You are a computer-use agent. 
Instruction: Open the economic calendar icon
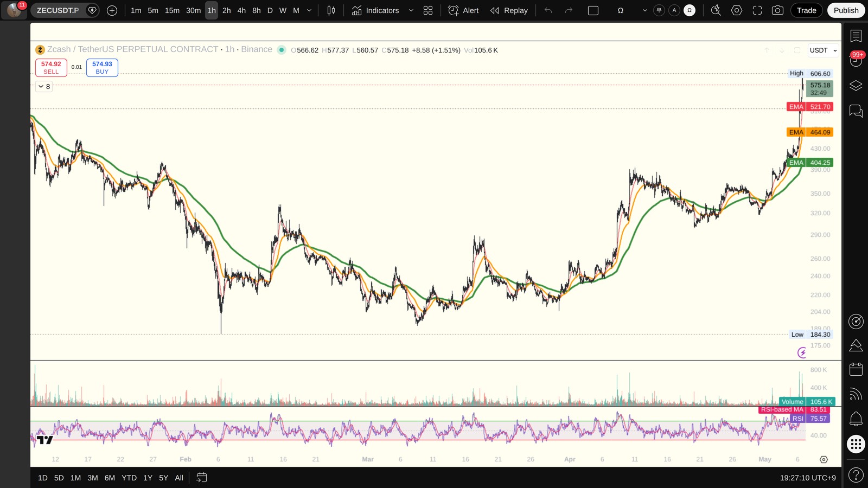tap(856, 369)
